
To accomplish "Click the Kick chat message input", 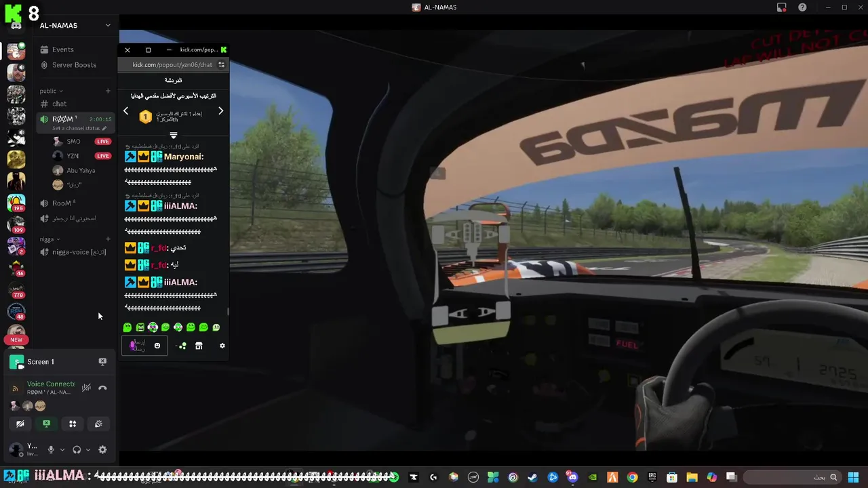I will 144,346.
